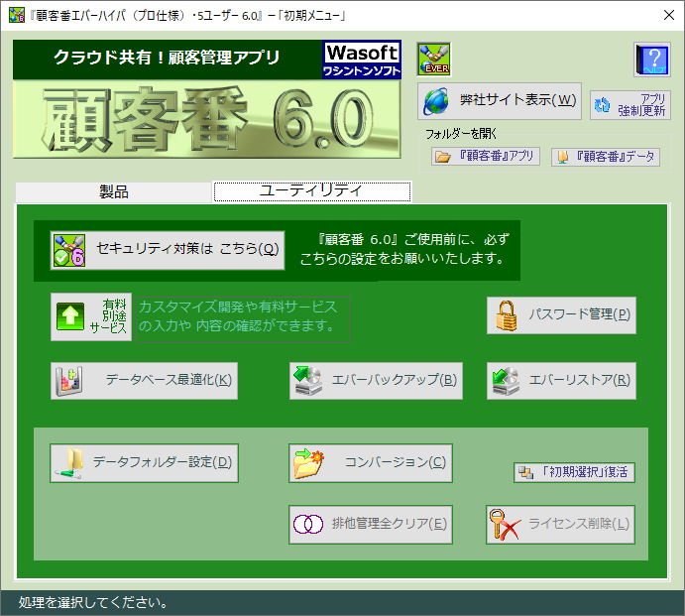Click 「初期選択」復活 button

coord(574,472)
